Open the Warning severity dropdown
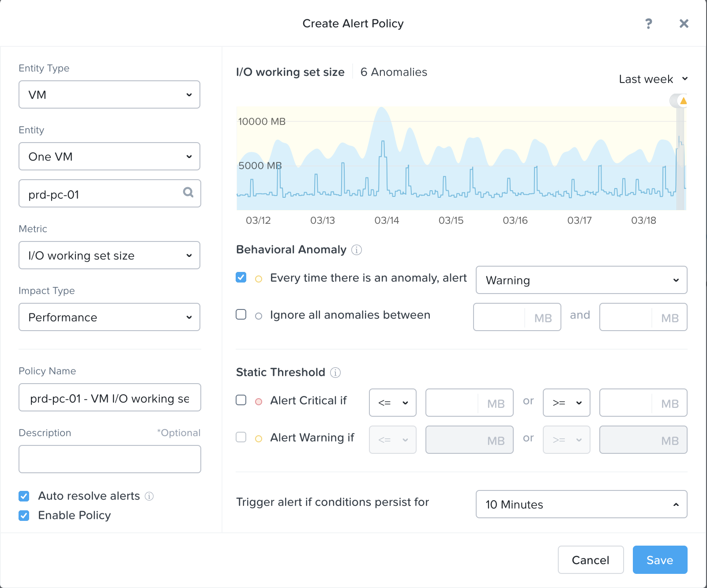Screen dimensions: 707x588 [x=581, y=280]
